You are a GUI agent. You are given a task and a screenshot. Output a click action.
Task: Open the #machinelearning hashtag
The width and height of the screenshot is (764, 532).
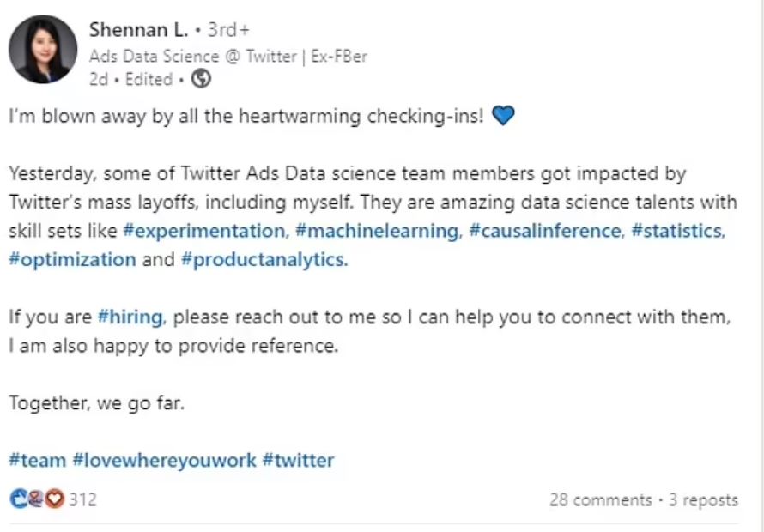[378, 231]
